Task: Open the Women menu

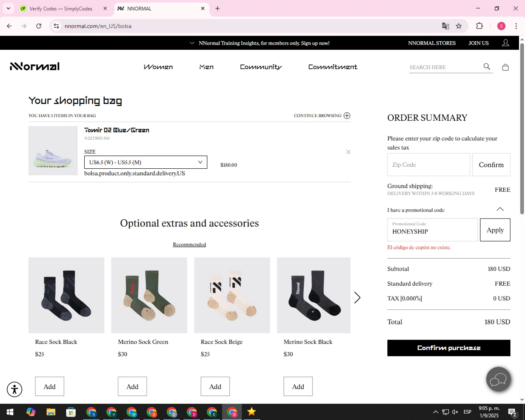Action: [x=158, y=67]
